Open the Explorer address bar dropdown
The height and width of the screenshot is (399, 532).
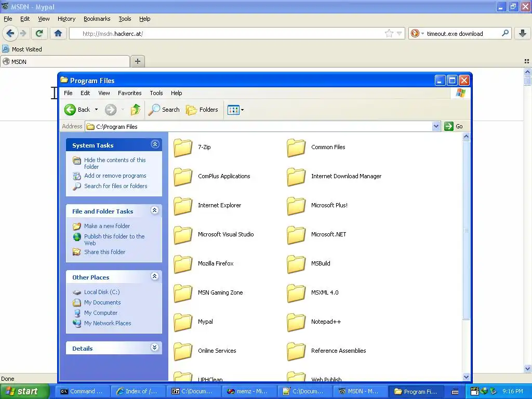(x=436, y=127)
